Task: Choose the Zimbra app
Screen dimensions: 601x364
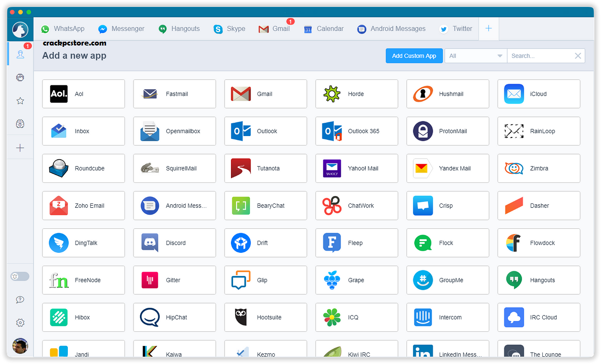Action: click(x=539, y=168)
